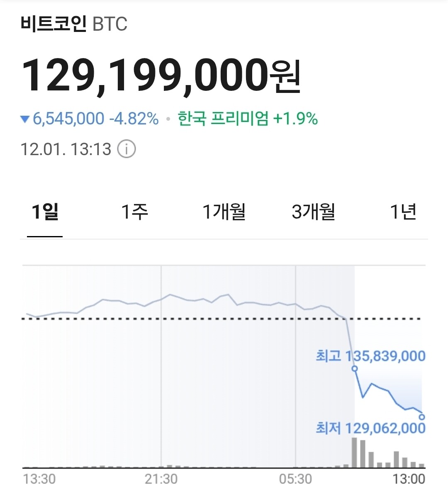Click the high point marker circle on chart
Screen dimensions: 448x492
[355, 368]
